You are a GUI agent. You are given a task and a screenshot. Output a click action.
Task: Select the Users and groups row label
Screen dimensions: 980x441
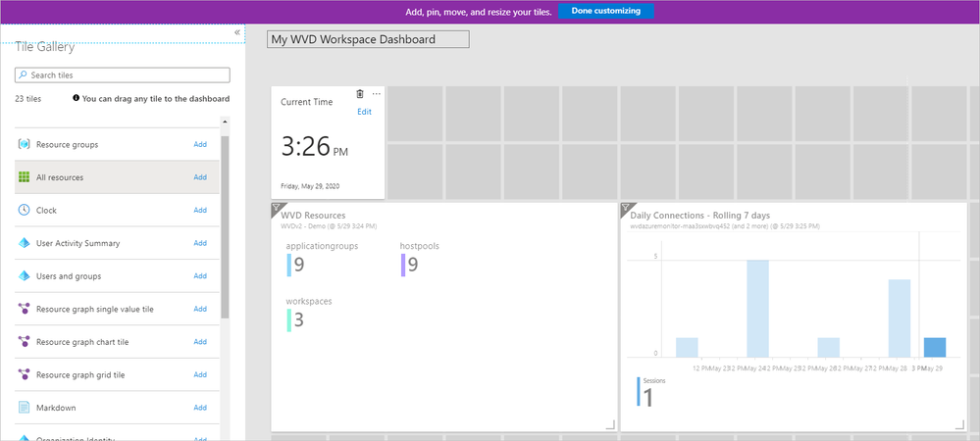tap(69, 275)
